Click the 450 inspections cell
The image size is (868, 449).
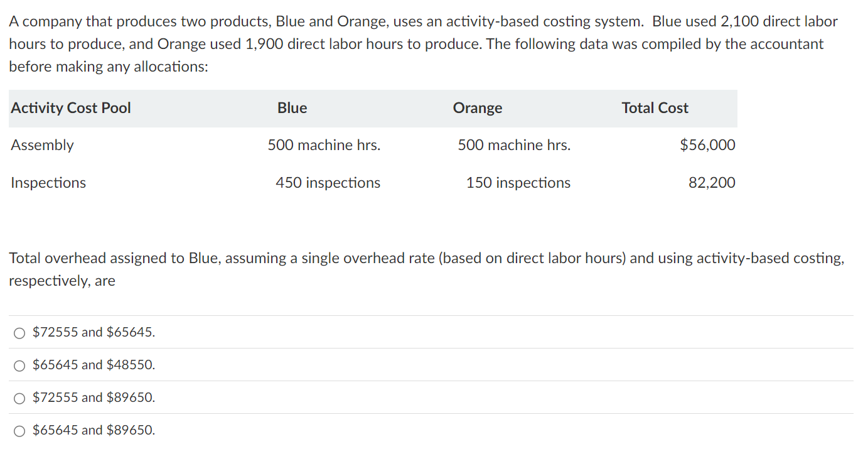point(327,183)
